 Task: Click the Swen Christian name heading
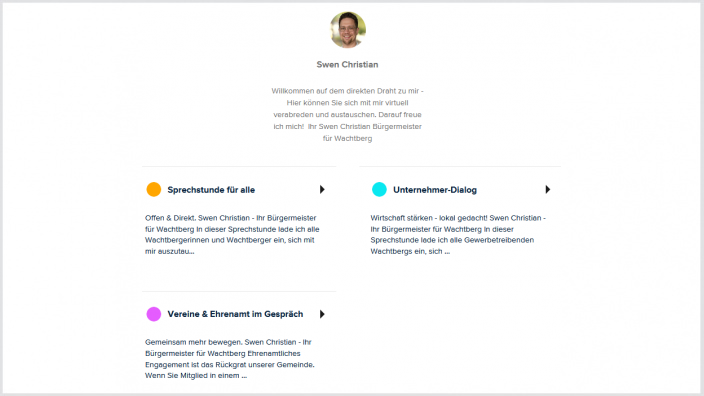coord(348,65)
